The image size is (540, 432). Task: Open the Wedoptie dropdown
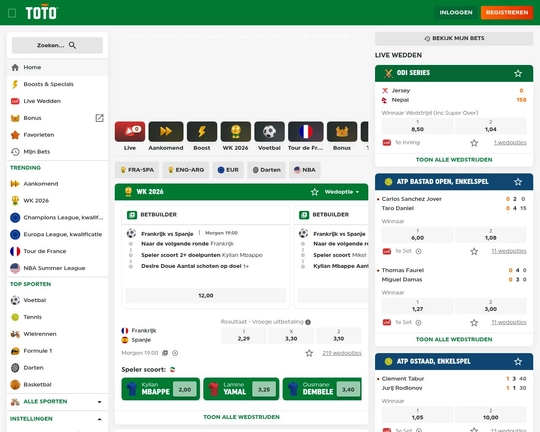(x=342, y=192)
